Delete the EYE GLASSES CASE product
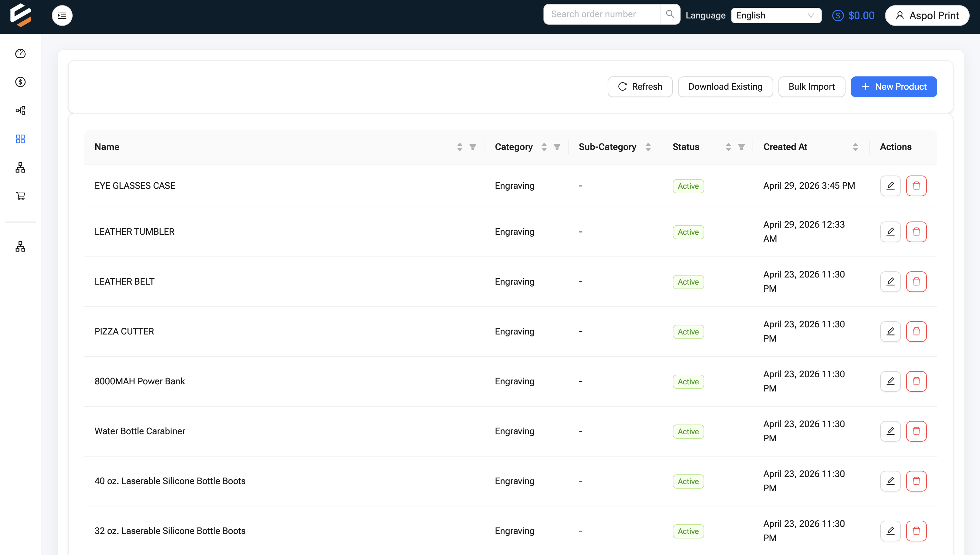980x555 pixels. coord(916,186)
